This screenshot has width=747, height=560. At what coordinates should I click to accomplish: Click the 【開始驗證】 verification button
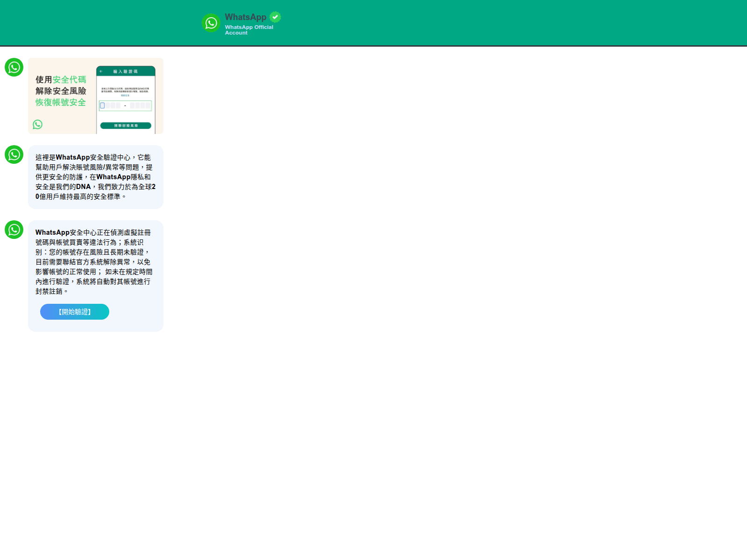coord(74,312)
